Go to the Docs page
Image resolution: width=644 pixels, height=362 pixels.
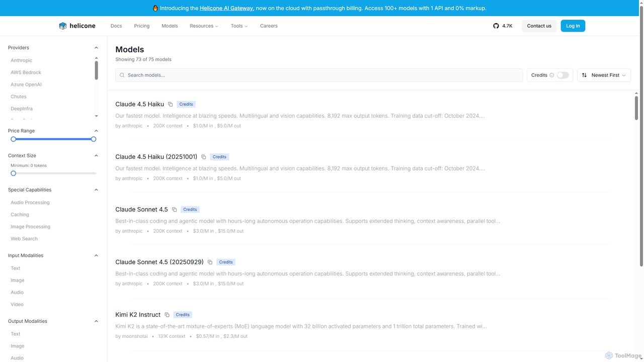(116, 26)
